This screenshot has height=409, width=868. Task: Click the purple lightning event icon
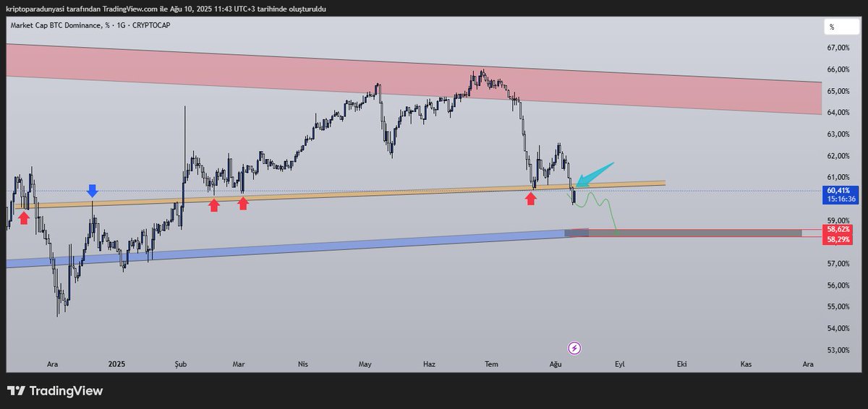click(x=574, y=348)
